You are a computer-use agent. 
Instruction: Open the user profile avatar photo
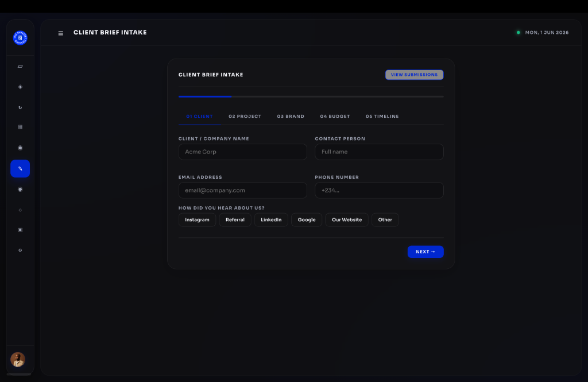point(18,360)
